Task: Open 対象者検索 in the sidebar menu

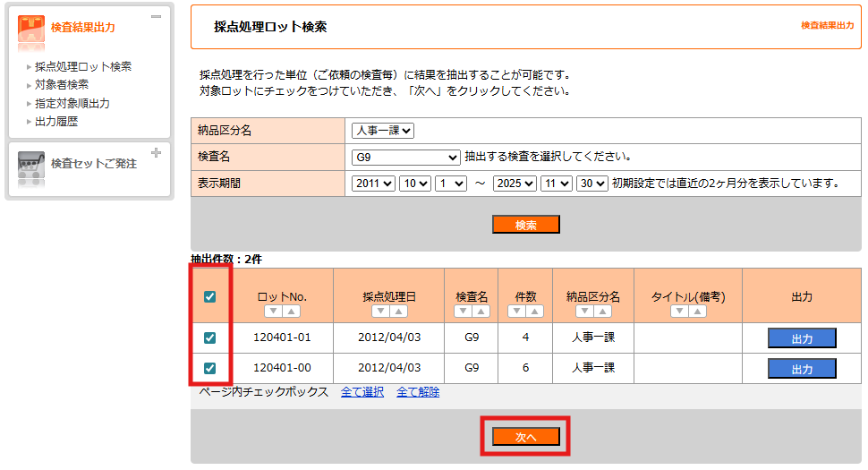Action: point(62,84)
